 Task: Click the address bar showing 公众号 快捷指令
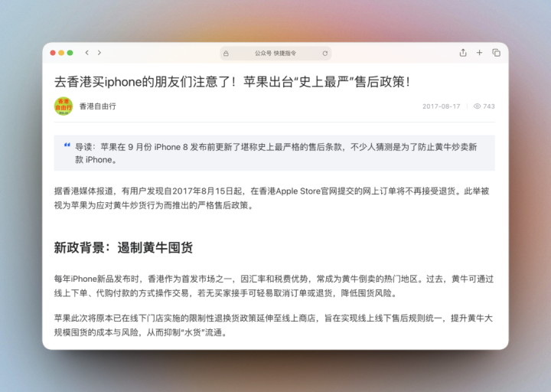[x=275, y=54]
